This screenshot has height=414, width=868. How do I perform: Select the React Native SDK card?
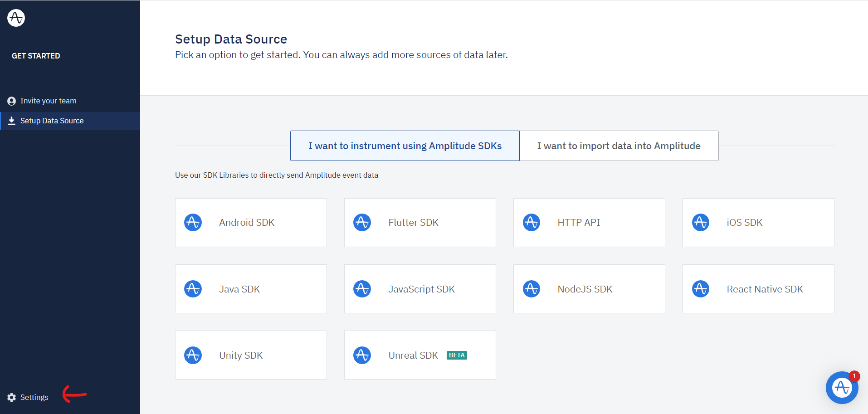(x=758, y=289)
